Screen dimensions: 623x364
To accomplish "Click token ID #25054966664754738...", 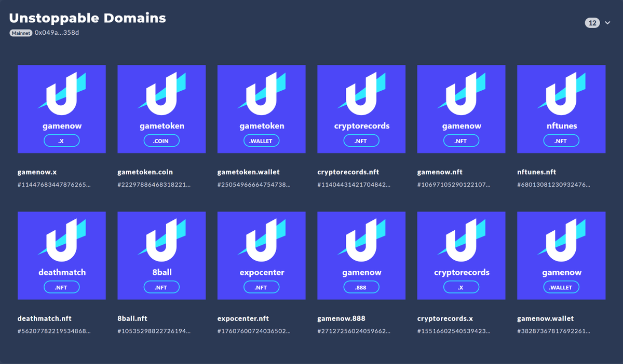I will (x=254, y=184).
